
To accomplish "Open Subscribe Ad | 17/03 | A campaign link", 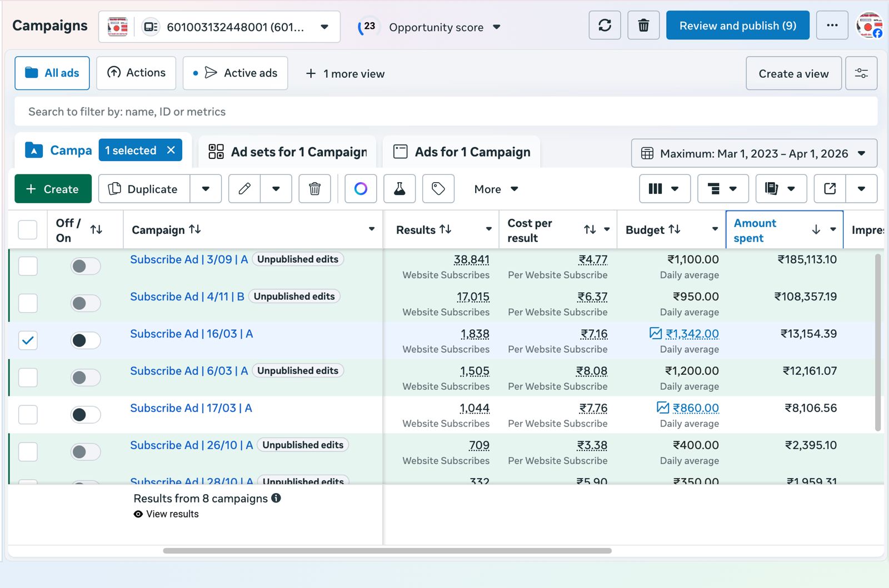I will [191, 408].
